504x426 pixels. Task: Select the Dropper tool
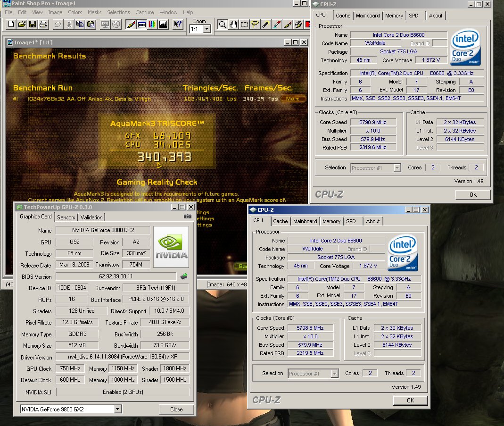point(277,24)
